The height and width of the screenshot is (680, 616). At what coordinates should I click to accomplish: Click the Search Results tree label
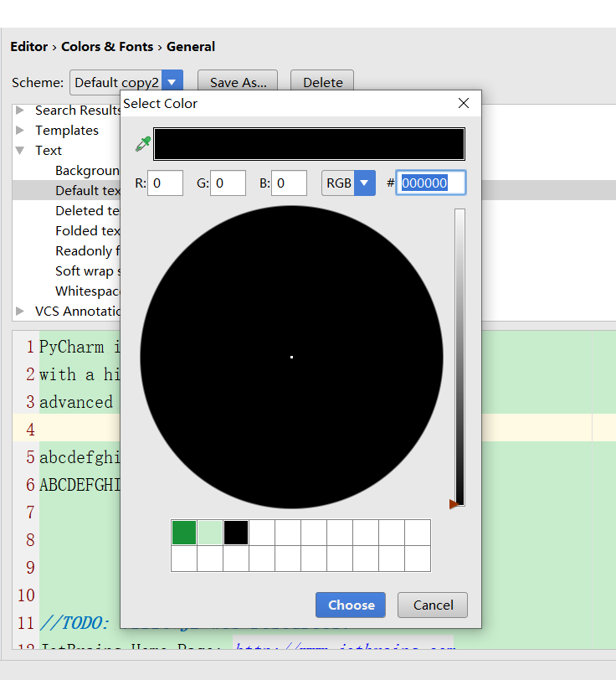[x=78, y=111]
